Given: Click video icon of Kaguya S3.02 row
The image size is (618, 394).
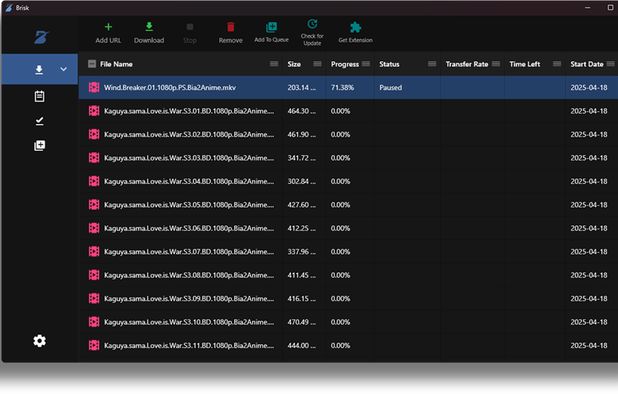Looking at the screenshot, I should coord(94,134).
